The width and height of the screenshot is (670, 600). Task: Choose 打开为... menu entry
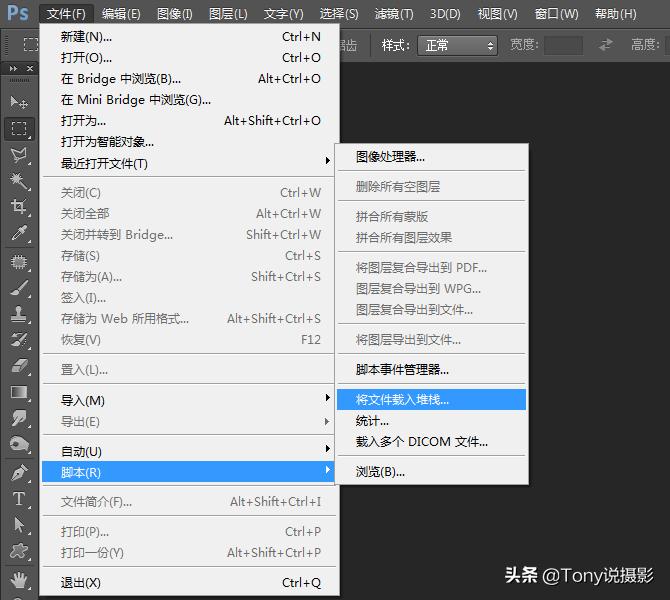click(x=190, y=121)
